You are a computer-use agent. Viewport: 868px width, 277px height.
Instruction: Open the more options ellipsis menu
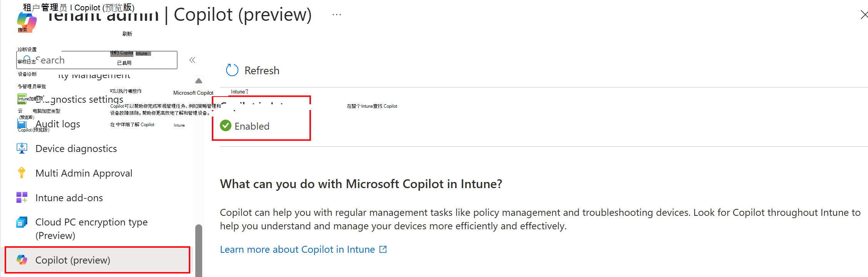click(x=337, y=15)
